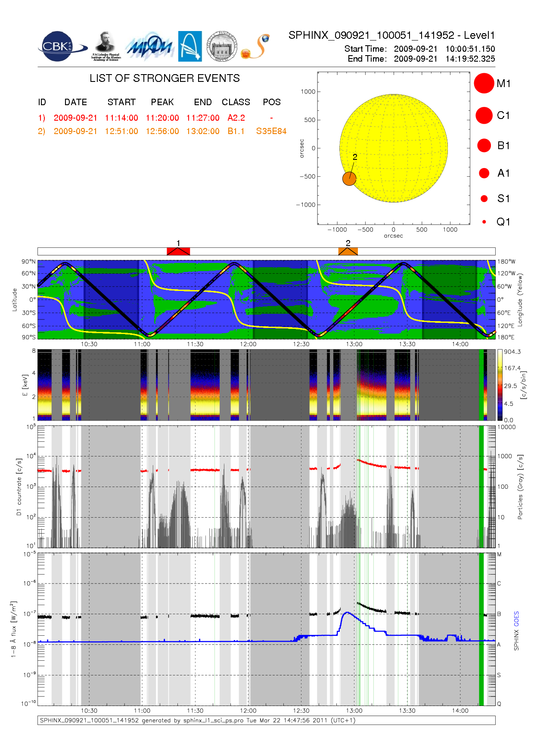The image size is (534, 756).
Task: Click event 2 position S35E84
Action: pos(271,131)
